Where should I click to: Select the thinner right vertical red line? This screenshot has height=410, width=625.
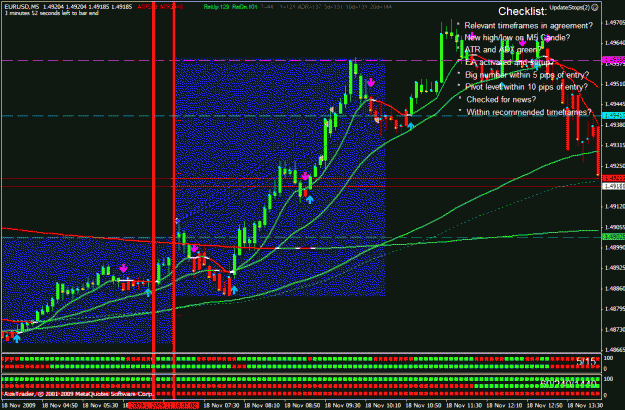click(174, 199)
